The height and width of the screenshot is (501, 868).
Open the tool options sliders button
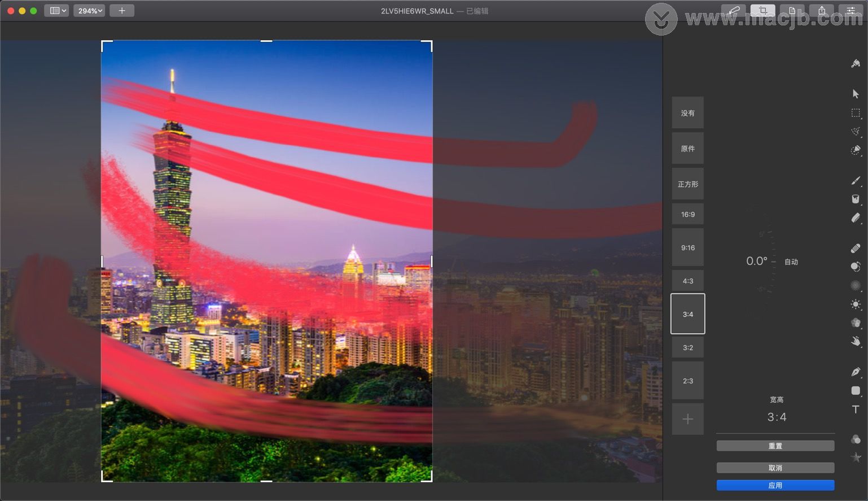pos(851,10)
